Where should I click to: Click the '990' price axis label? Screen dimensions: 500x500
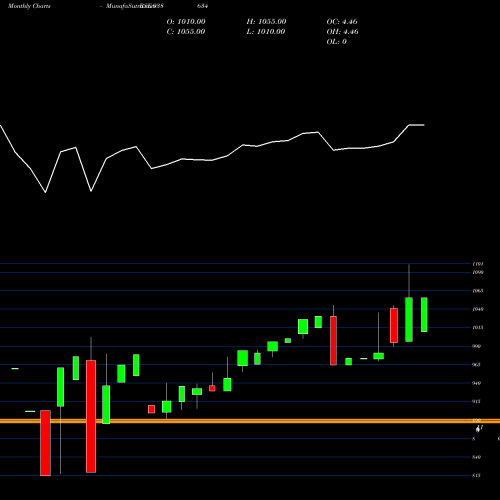pos(477,346)
